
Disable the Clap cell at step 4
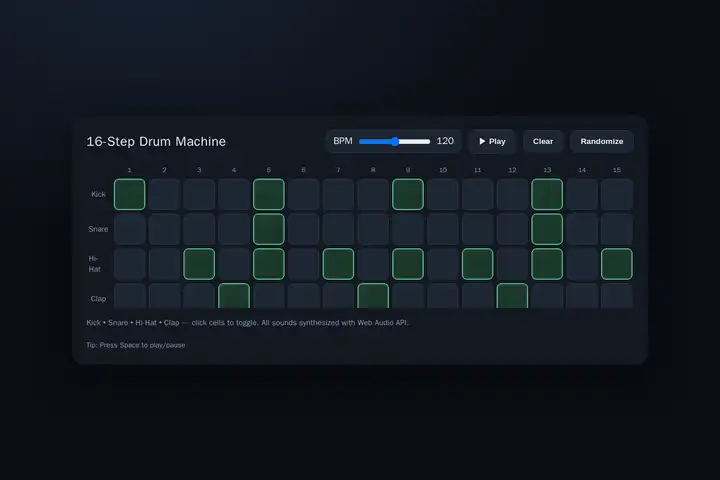point(234,296)
